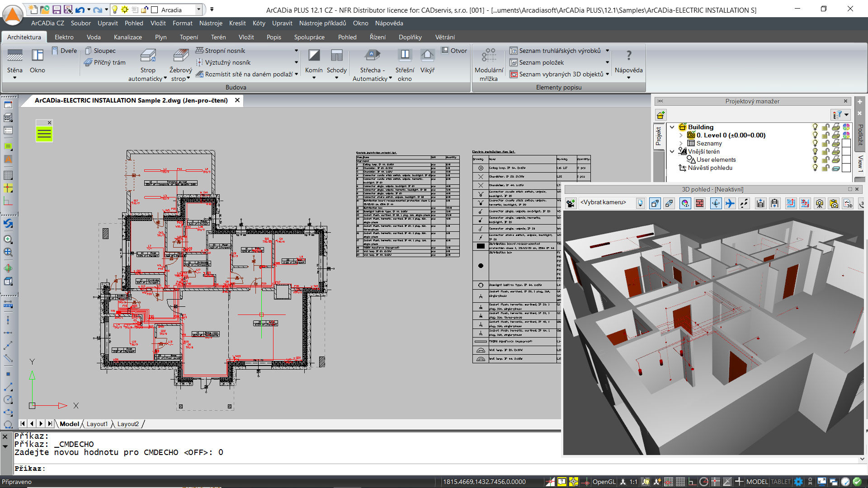868x488 pixels.
Task: Collapse the Vnější terén tree node
Action: coord(672,151)
